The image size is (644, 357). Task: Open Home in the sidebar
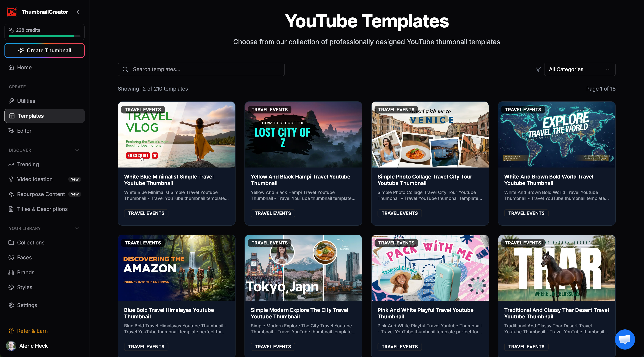point(45,67)
